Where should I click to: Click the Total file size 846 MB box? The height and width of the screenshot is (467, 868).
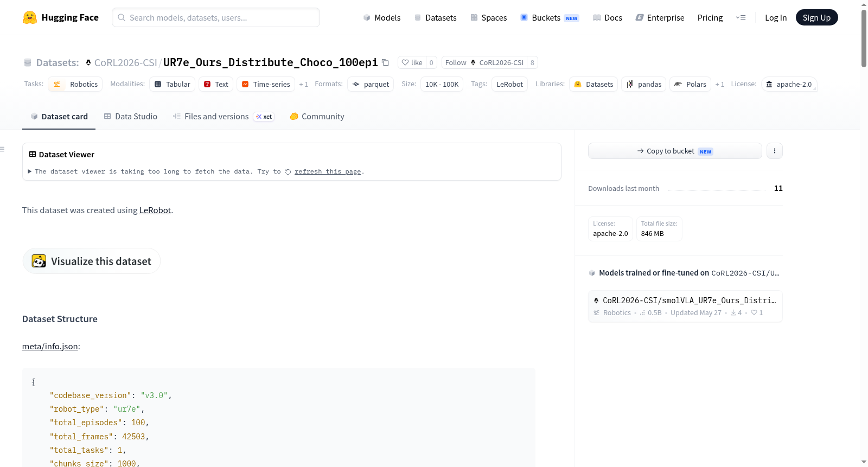(x=659, y=229)
